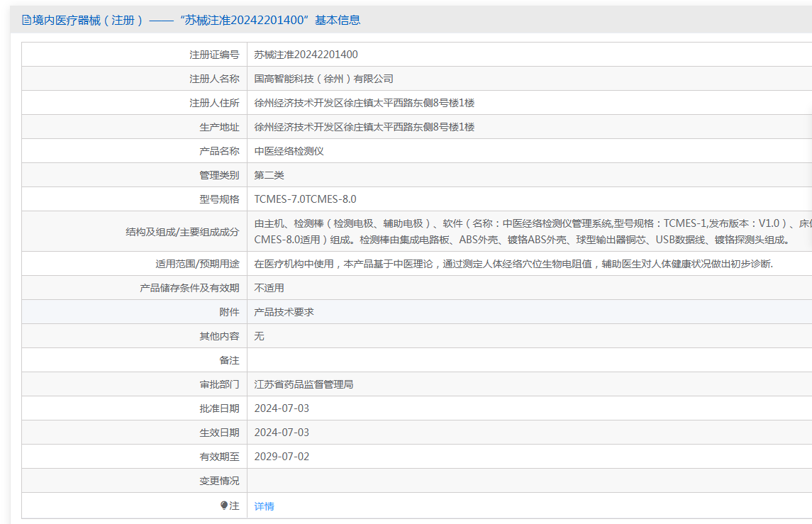
Task: Select registration number 苏械注准20242201400 in table
Action: tap(306, 55)
